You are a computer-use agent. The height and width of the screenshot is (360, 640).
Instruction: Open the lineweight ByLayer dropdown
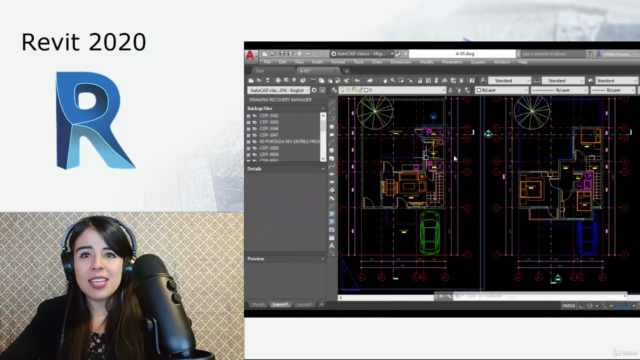pos(614,90)
